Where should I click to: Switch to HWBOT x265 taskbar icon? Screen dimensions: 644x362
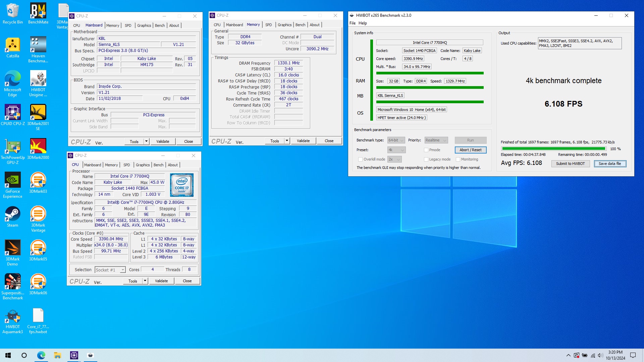point(90,355)
